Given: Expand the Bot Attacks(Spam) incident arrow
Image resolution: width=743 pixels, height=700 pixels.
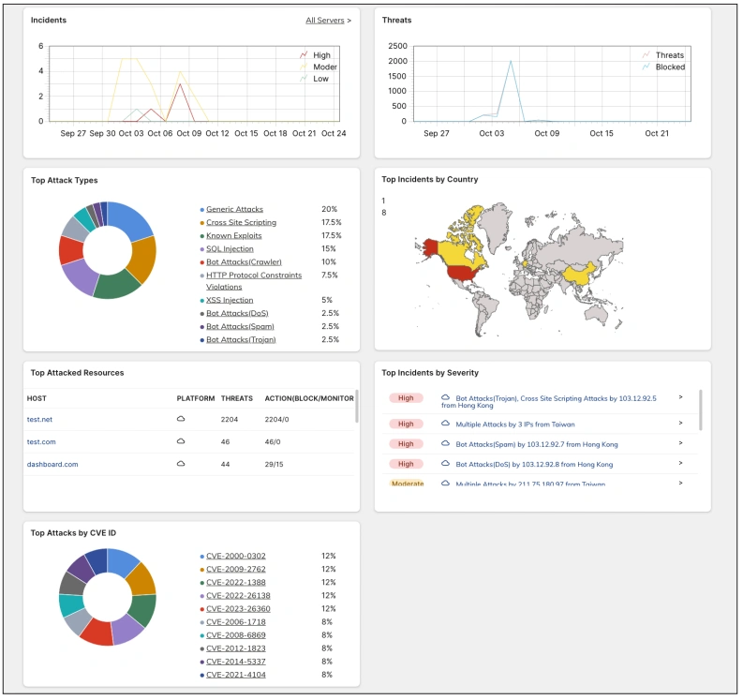Looking at the screenshot, I should pos(680,444).
